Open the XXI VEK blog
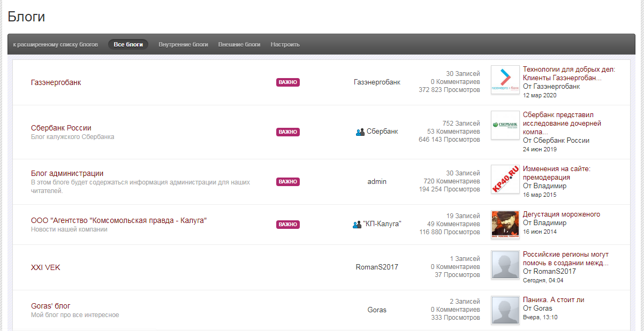 46,267
